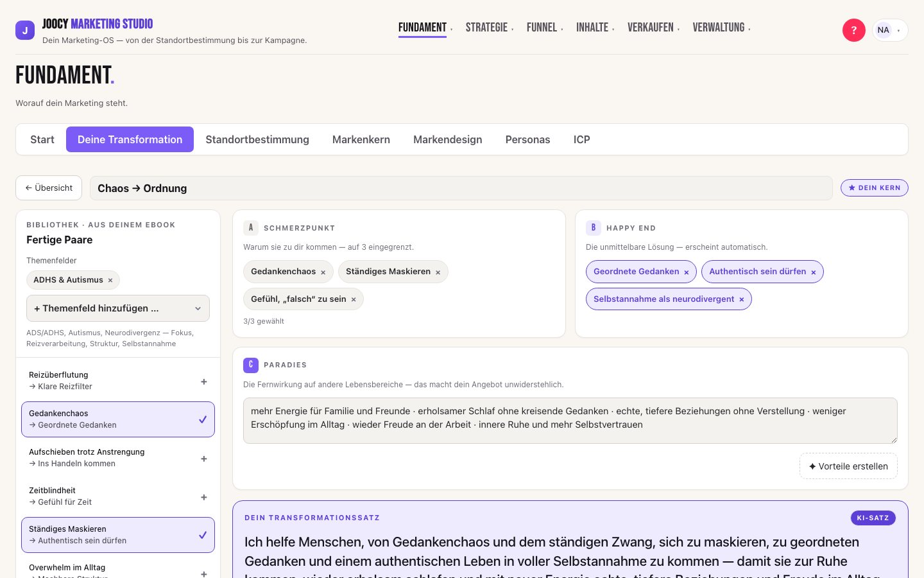924x578 pixels.
Task: Click the Joocy Marketing Studio title
Action: (x=98, y=24)
